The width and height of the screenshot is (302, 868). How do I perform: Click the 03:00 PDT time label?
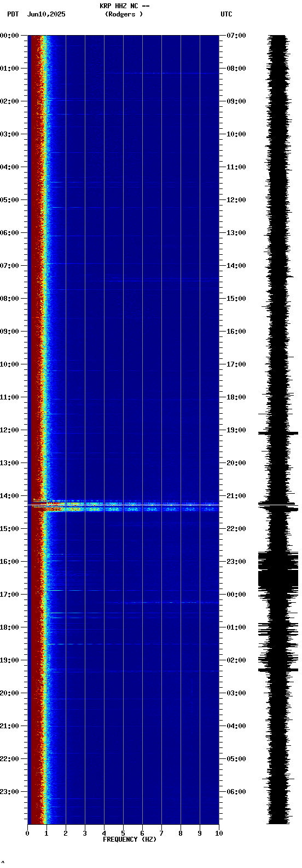tap(9, 134)
